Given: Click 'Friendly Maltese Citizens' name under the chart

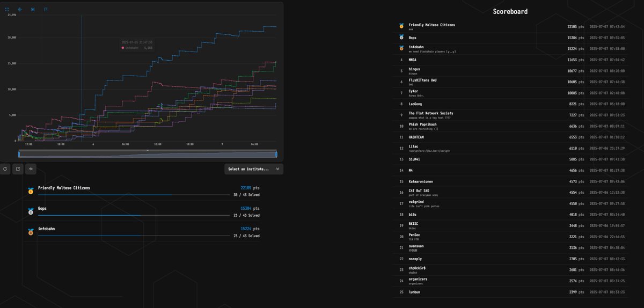Looking at the screenshot, I should coord(64,188).
